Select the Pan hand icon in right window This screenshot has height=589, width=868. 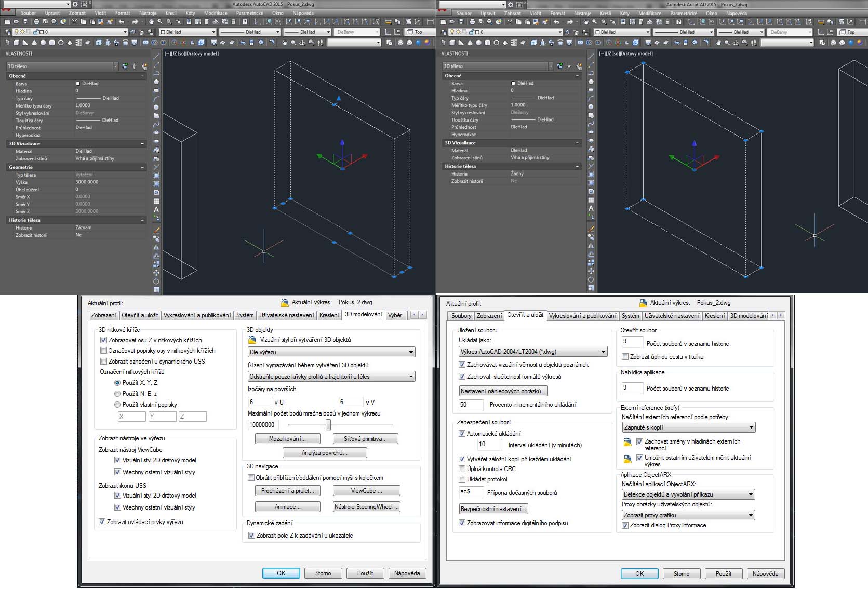(x=586, y=22)
